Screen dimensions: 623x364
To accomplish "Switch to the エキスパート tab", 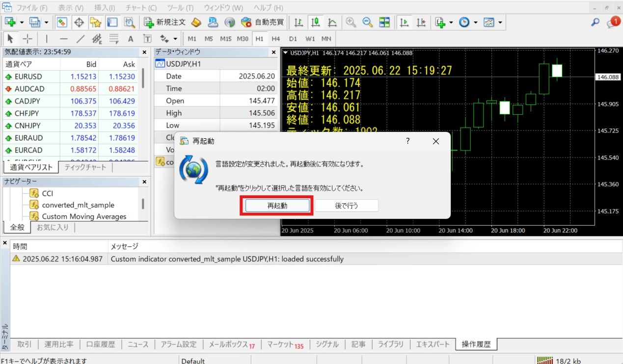I will tap(433, 344).
